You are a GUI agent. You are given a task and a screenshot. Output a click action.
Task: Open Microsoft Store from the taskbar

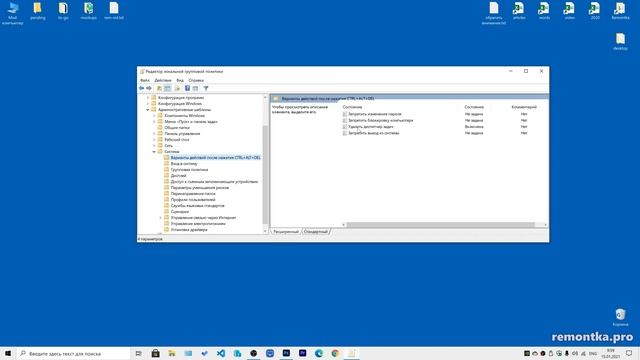(x=156, y=353)
